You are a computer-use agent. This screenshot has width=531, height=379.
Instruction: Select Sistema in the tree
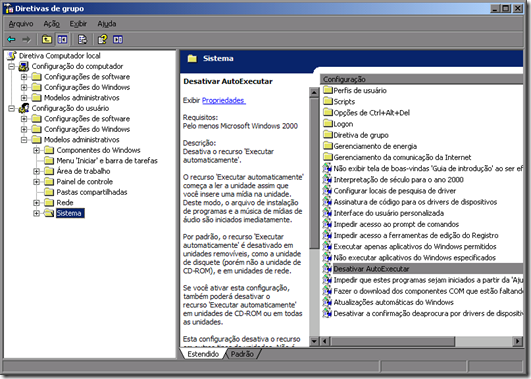(70, 213)
